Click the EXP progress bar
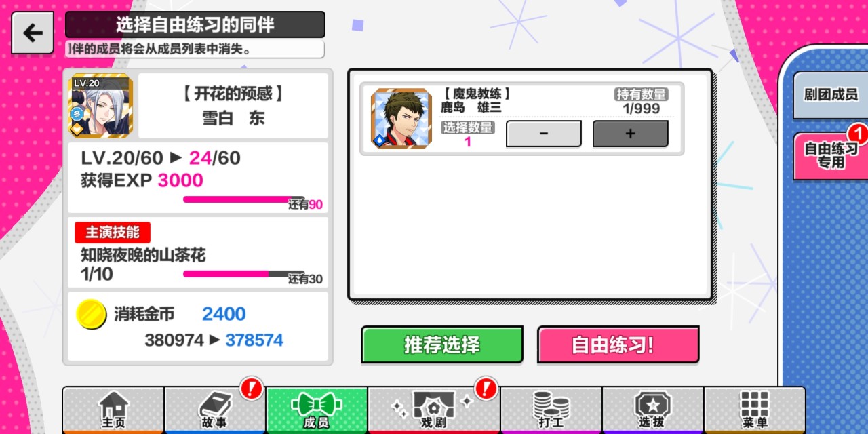Screen dimensions: 868x434 [244, 199]
